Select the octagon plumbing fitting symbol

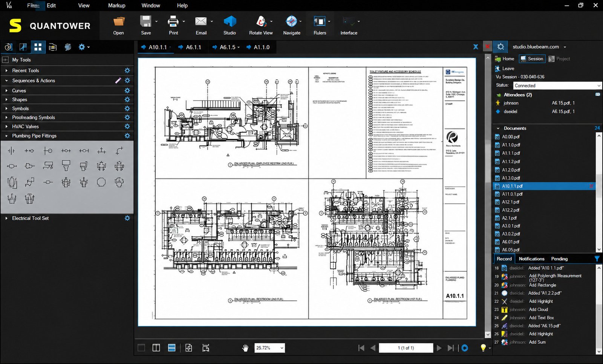pyautogui.click(x=101, y=182)
